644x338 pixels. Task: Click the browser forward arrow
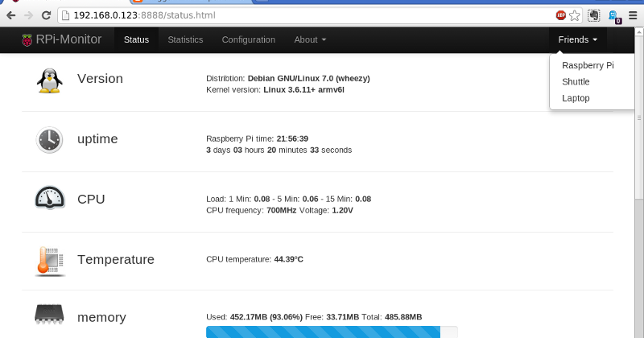click(x=28, y=15)
